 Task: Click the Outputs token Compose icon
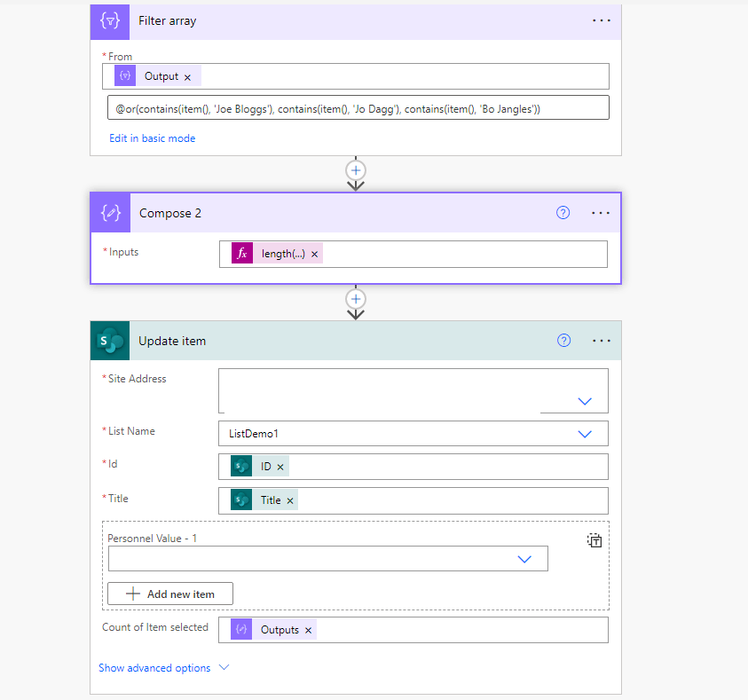pos(241,629)
